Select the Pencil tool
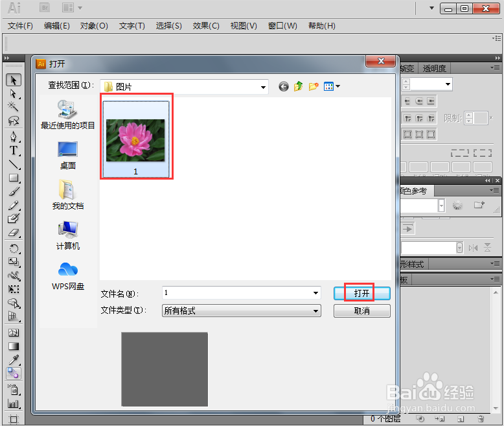The height and width of the screenshot is (426, 504). point(14,205)
